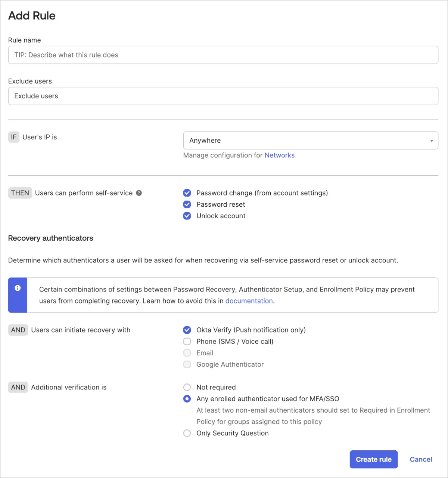Click the dropdown arrow beside Anywhere
This screenshot has width=448, height=478.
tap(432, 141)
